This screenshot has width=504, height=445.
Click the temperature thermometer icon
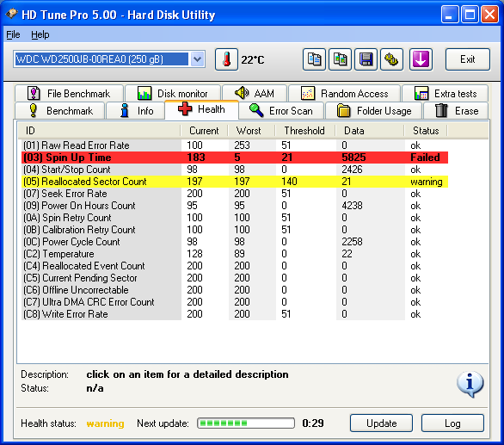[226, 59]
